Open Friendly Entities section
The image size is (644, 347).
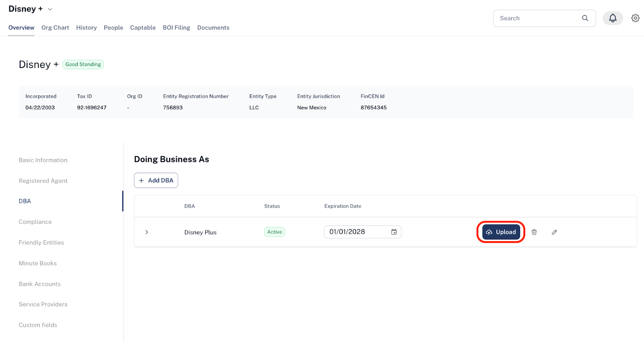click(x=41, y=243)
